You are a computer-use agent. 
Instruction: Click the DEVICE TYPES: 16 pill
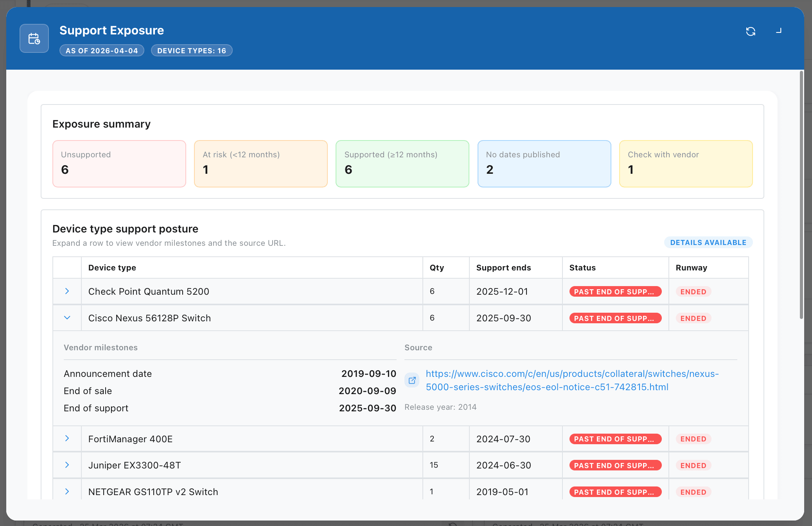coord(192,50)
